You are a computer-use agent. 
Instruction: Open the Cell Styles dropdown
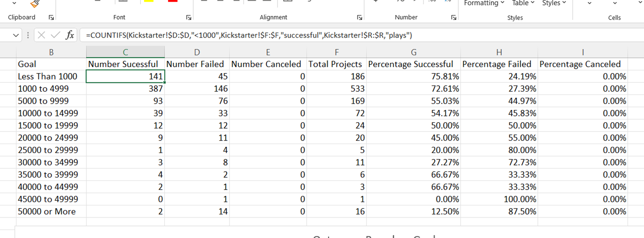click(x=554, y=3)
